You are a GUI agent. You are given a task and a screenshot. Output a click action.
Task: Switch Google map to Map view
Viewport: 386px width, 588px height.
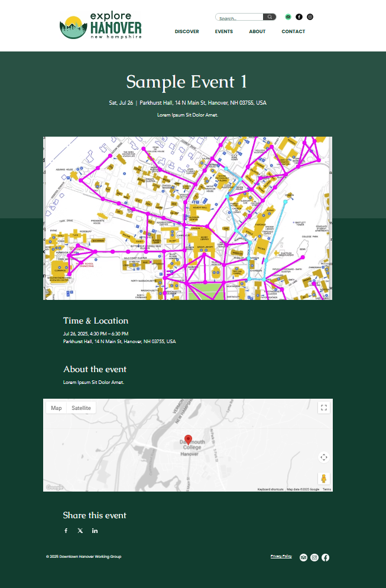[x=56, y=408]
